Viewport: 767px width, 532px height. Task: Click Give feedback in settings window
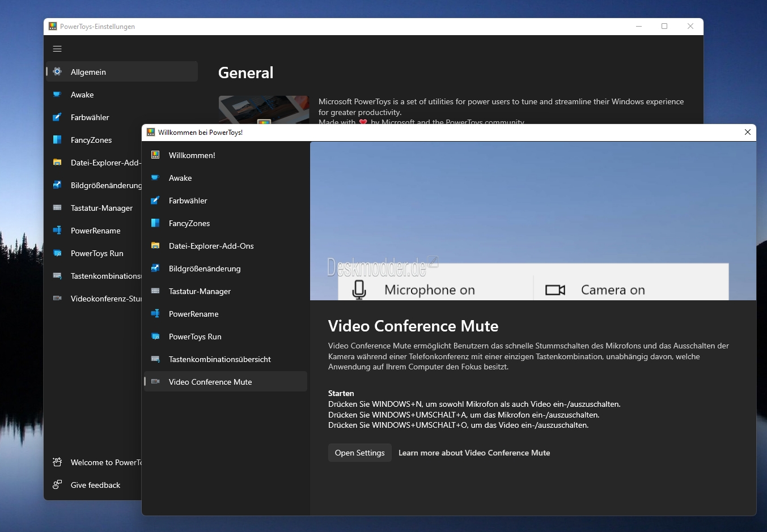click(x=94, y=485)
